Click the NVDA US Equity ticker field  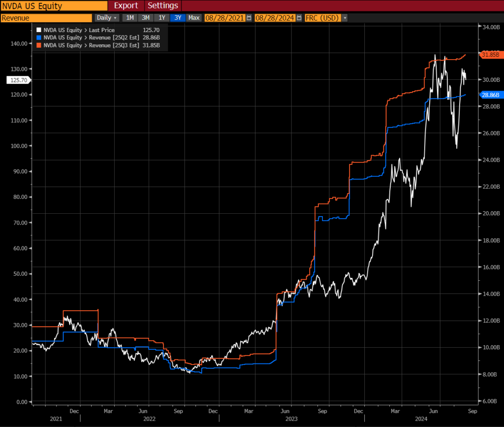click(54, 6)
